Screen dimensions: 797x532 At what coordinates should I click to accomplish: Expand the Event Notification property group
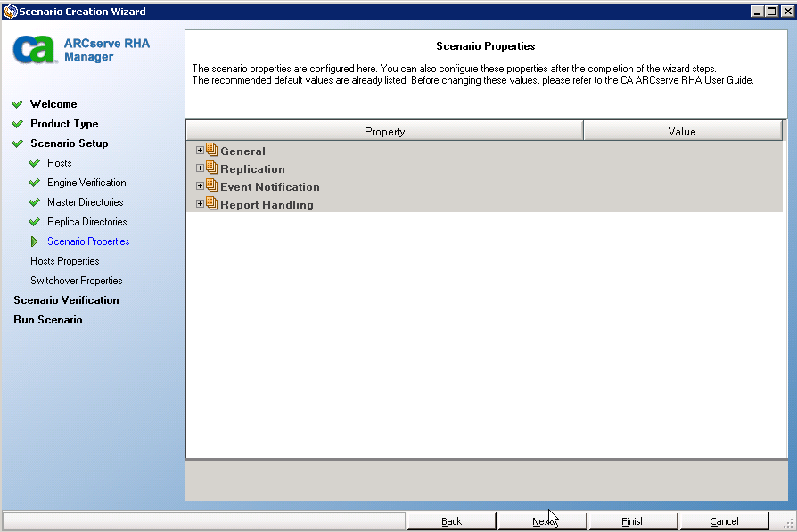click(x=200, y=186)
